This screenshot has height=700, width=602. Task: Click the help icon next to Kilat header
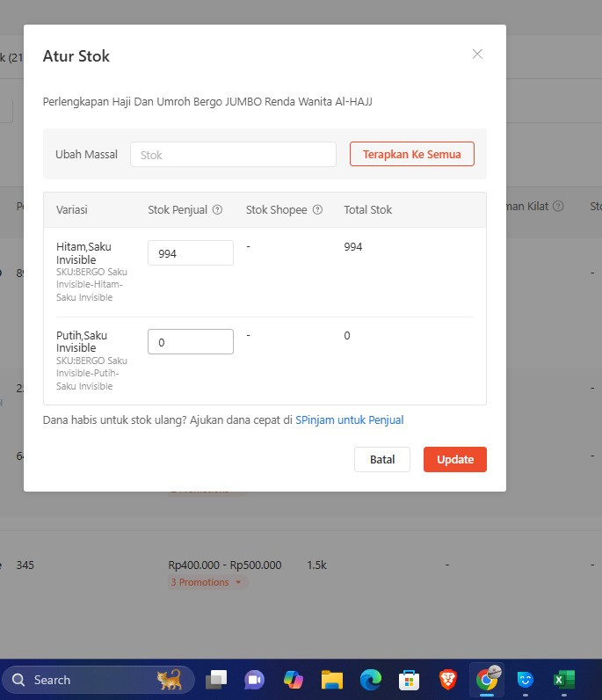coord(558,206)
